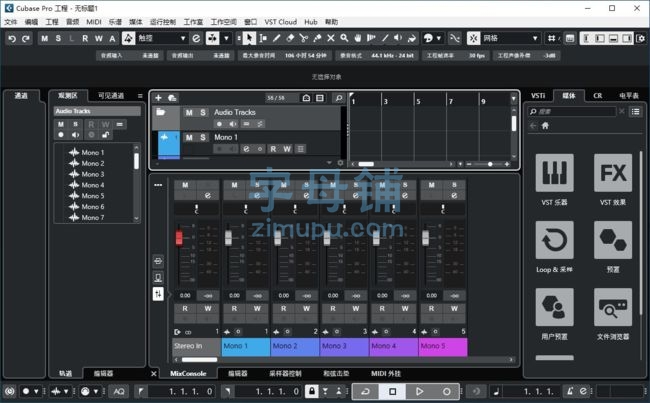This screenshot has width=650, height=403.
Task: Click the Redo arrow in toolbar
Action: pyautogui.click(x=26, y=39)
